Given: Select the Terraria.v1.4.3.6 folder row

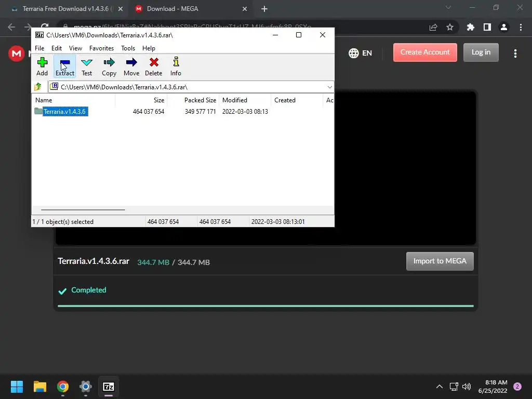Looking at the screenshot, I should 182,111.
